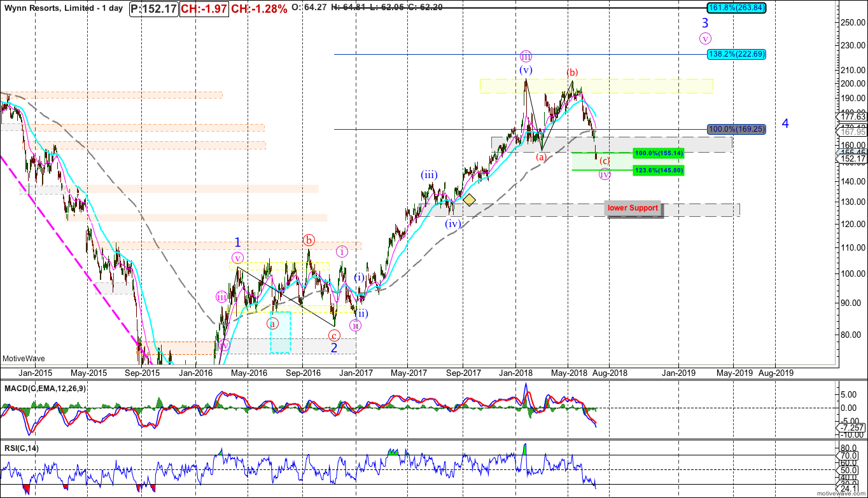This screenshot has width=868, height=498.
Task: Select the blue (v) label at the 2018 peak
Action: point(525,69)
